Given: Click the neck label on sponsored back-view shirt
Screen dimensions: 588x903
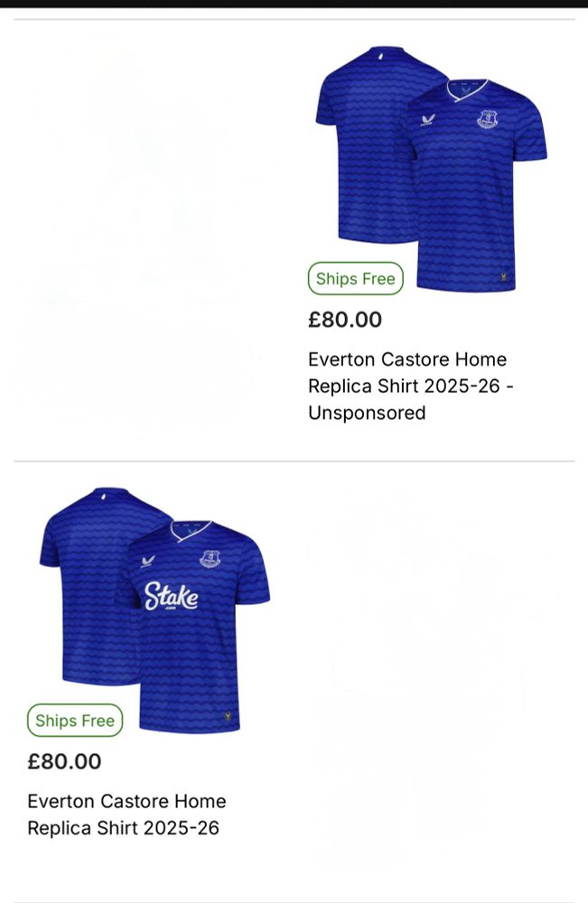Looking at the screenshot, I should [x=104, y=497].
